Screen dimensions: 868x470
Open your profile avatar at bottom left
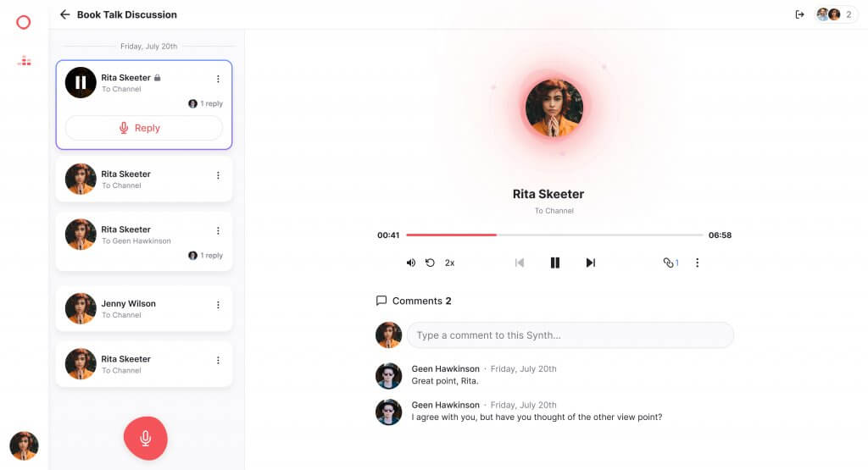click(x=24, y=445)
